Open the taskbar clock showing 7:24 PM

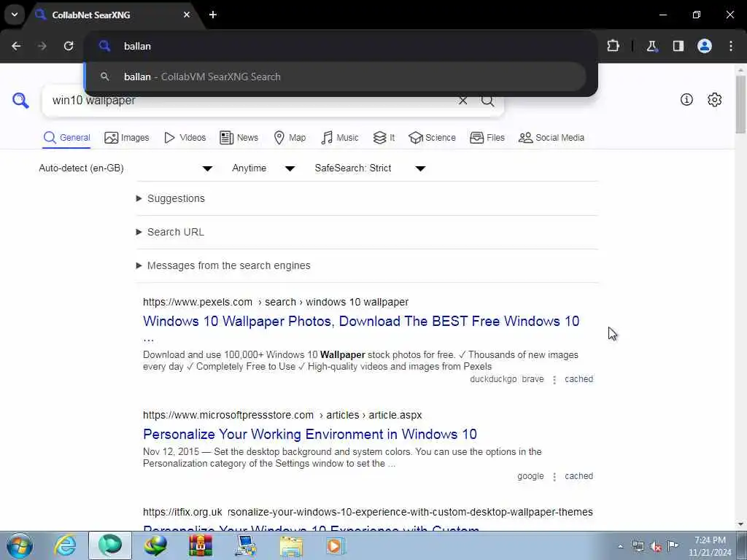[710, 546]
